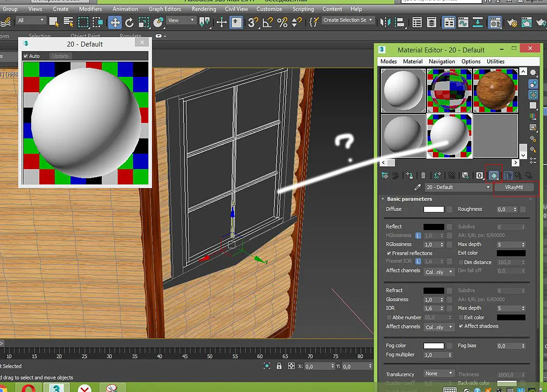Click the VRayMtl material type button
The width and height of the screenshot is (547, 392).
coord(514,187)
